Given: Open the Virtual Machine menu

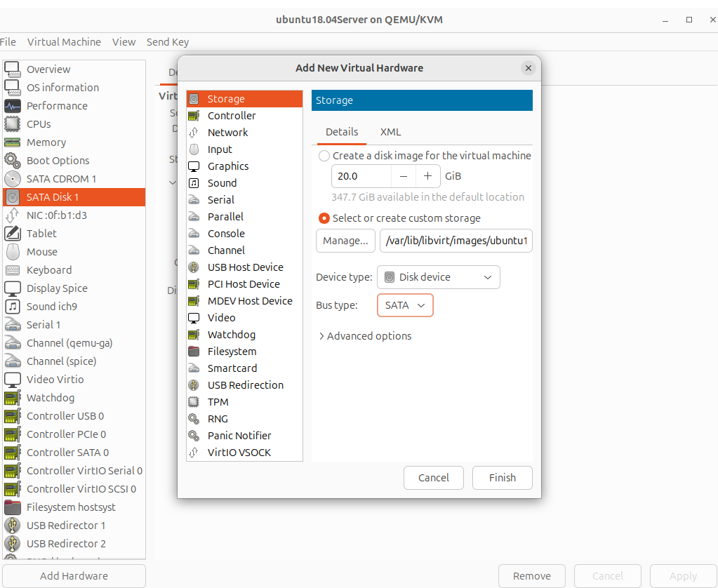Looking at the screenshot, I should coord(64,42).
